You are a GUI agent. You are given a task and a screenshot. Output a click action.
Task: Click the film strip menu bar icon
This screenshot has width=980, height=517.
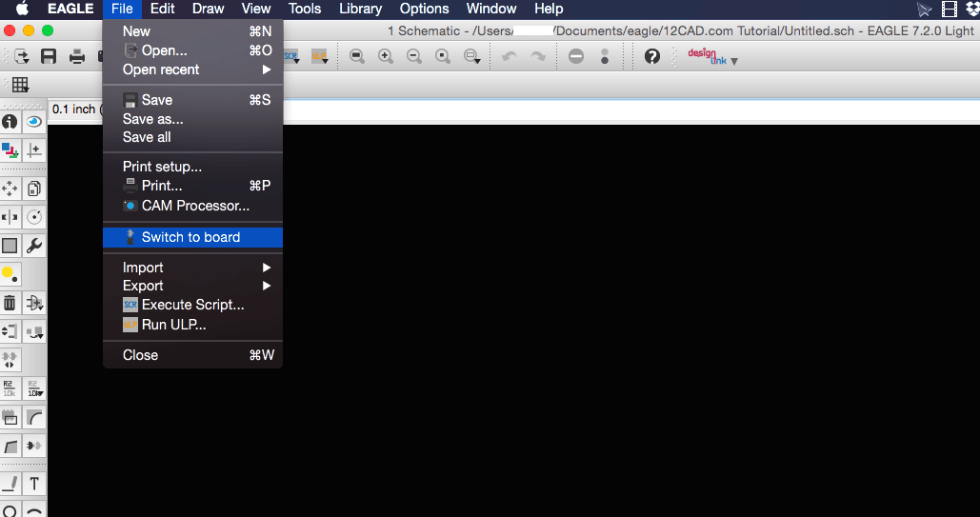pyautogui.click(x=950, y=9)
